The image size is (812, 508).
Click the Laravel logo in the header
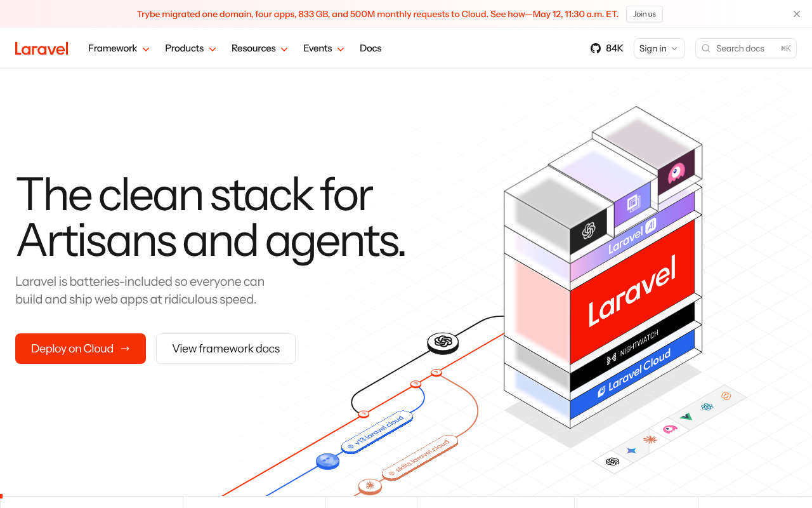[x=42, y=48]
